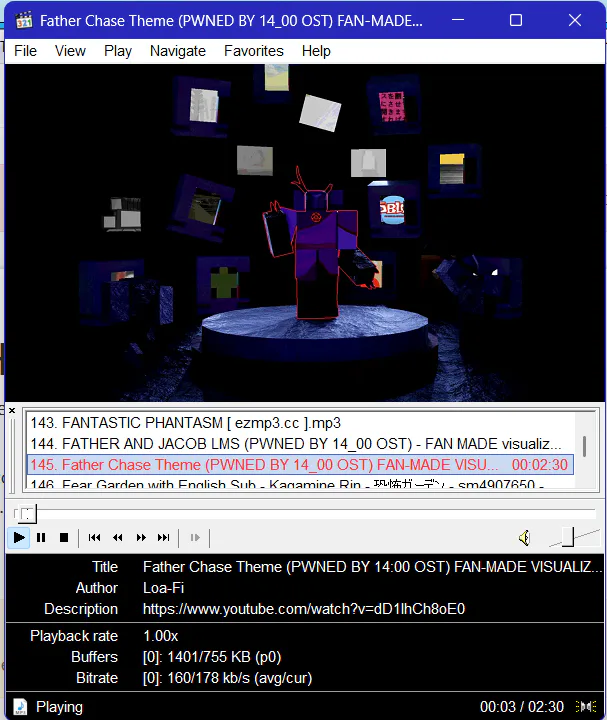The width and height of the screenshot is (607, 720).
Task: Open the Help menu
Action: 316,51
